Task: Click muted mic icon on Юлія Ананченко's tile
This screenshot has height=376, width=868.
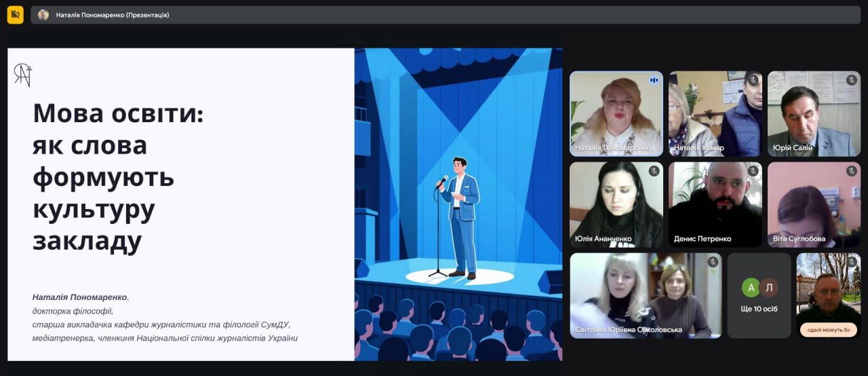Action: click(x=654, y=171)
